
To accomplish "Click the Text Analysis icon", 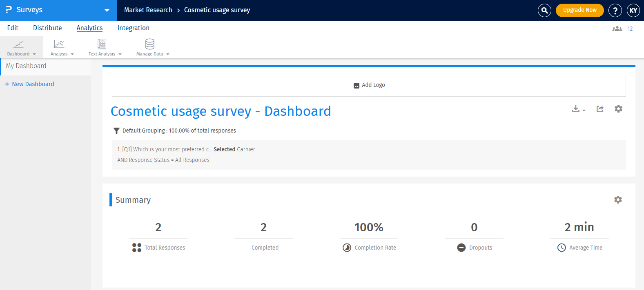I will point(102,44).
